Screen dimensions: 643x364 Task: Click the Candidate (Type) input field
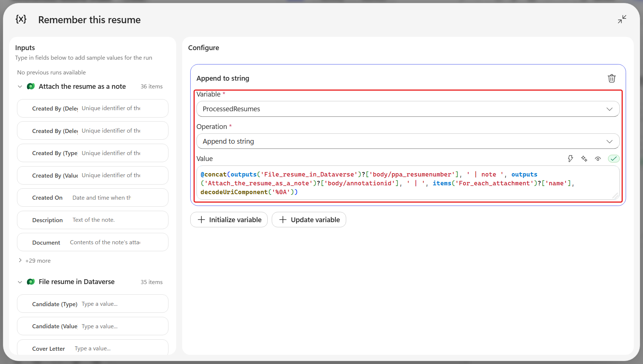point(93,304)
